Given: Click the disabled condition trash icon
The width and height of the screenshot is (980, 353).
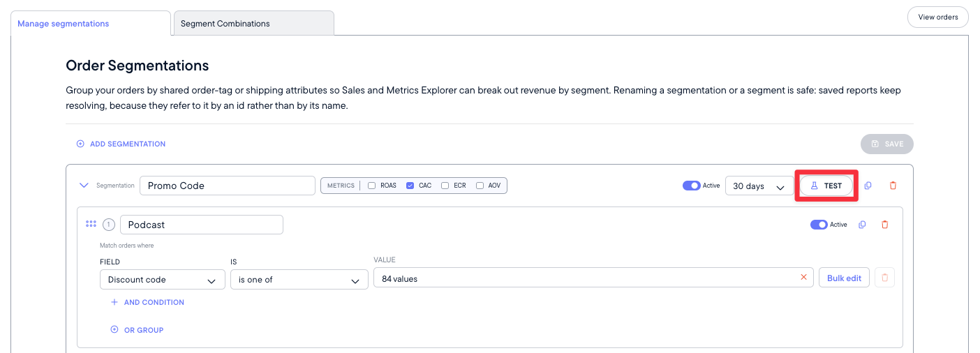Looking at the screenshot, I should [x=885, y=278].
